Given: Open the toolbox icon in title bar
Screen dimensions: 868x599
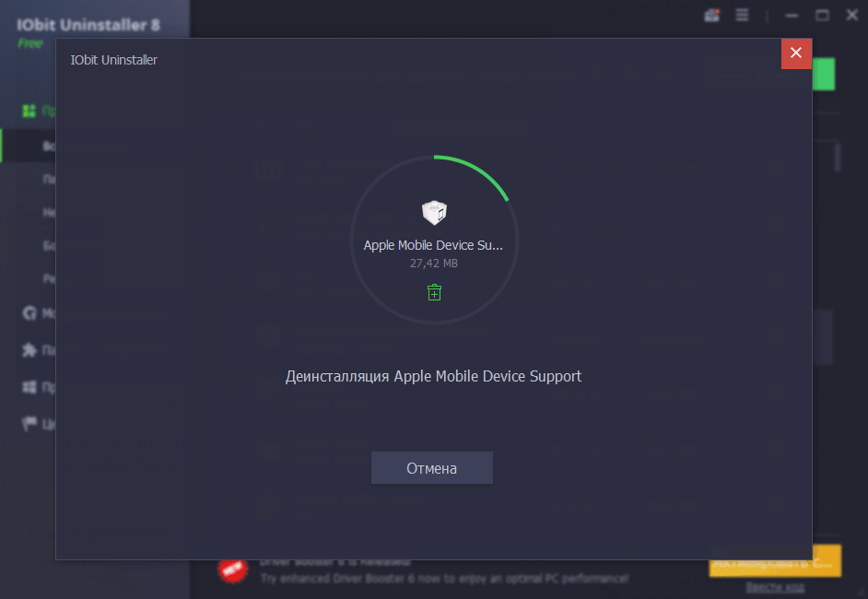Looking at the screenshot, I should pos(712,16).
